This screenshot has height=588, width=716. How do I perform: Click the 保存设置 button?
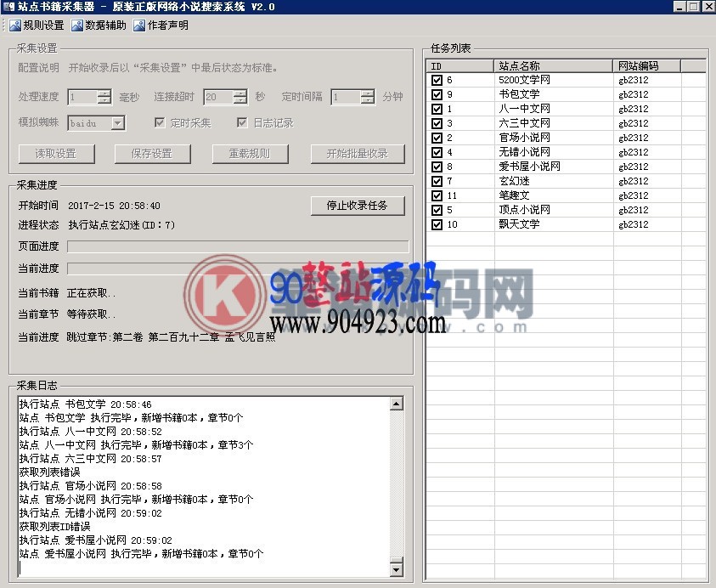coord(153,154)
